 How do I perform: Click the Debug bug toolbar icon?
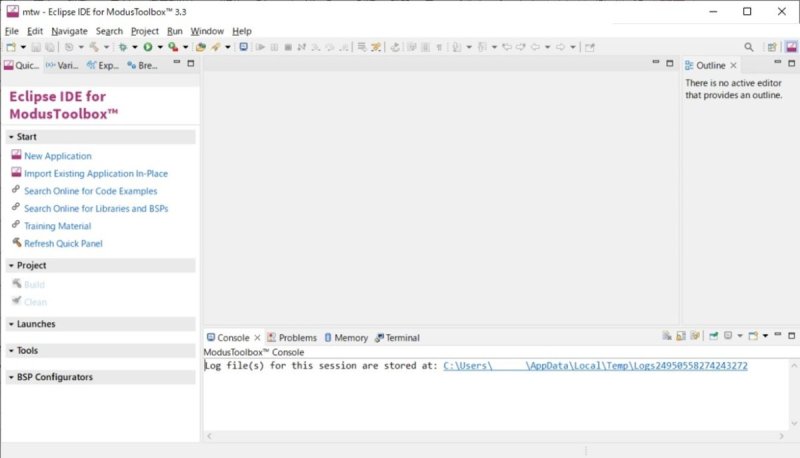[122, 47]
